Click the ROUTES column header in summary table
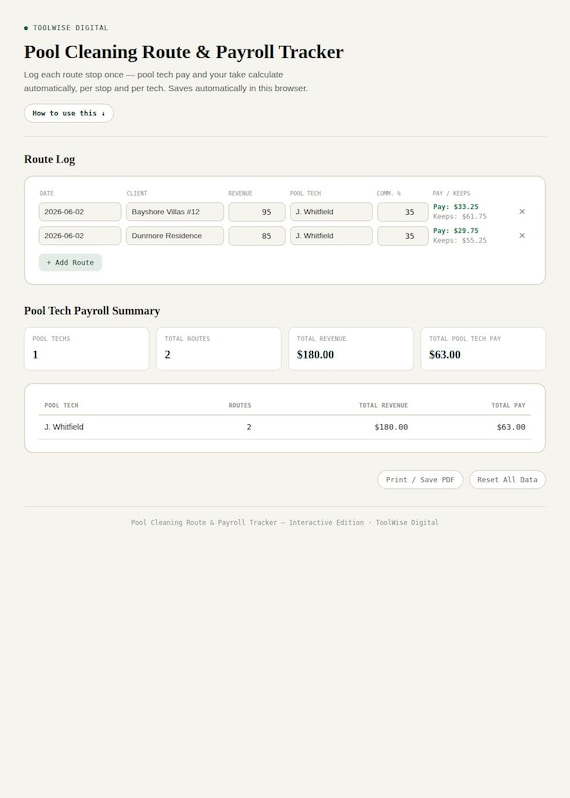The image size is (570, 798). (x=240, y=406)
